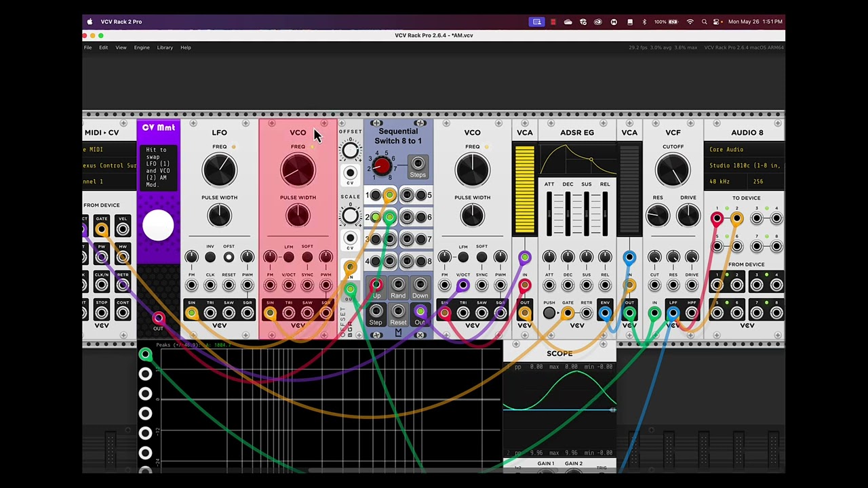Viewport: 868px width, 488px height.
Task: Click the Sequential Switch Reset jack
Action: (398, 312)
